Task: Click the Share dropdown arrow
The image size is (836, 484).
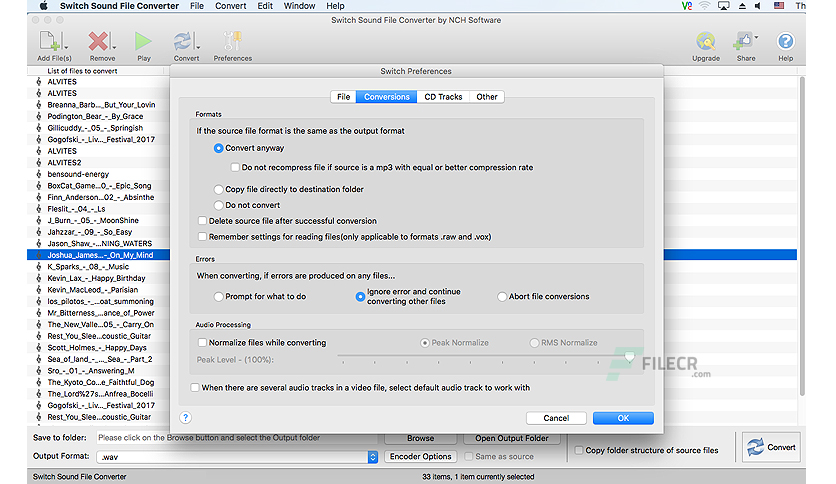Action: tap(756, 37)
